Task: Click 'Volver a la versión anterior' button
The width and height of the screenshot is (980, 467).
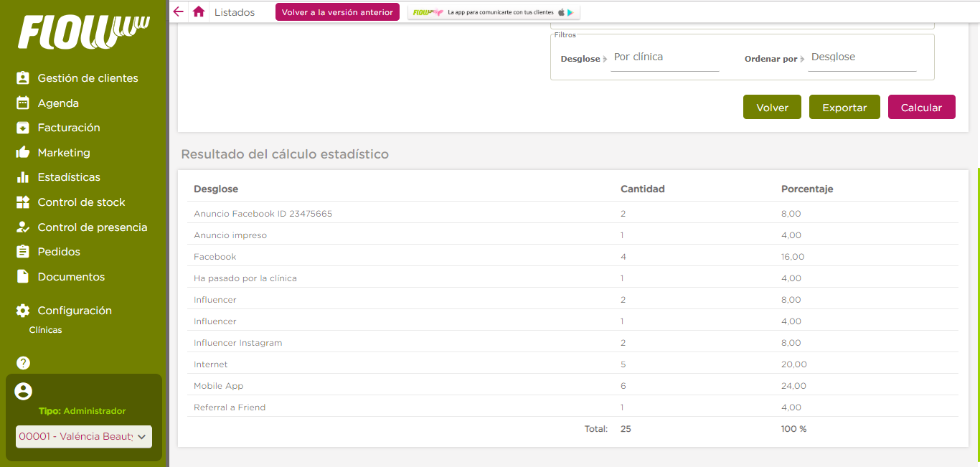Action: pos(337,12)
